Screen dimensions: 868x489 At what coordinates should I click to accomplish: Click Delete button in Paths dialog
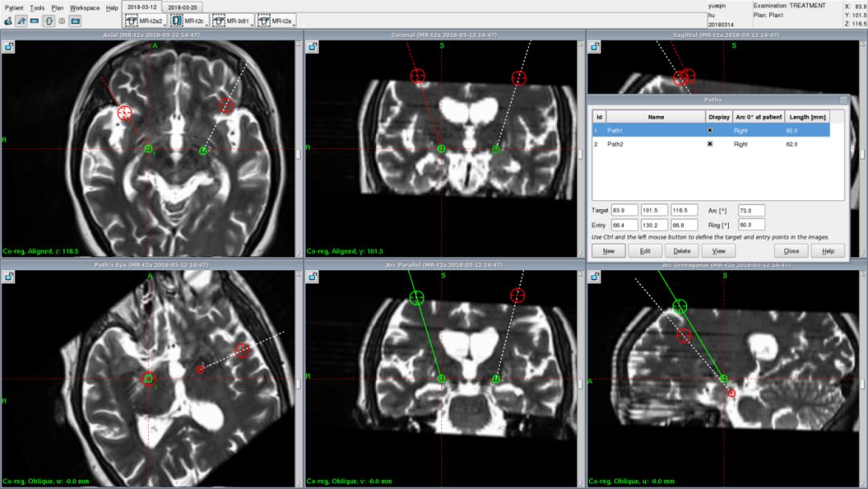click(682, 251)
